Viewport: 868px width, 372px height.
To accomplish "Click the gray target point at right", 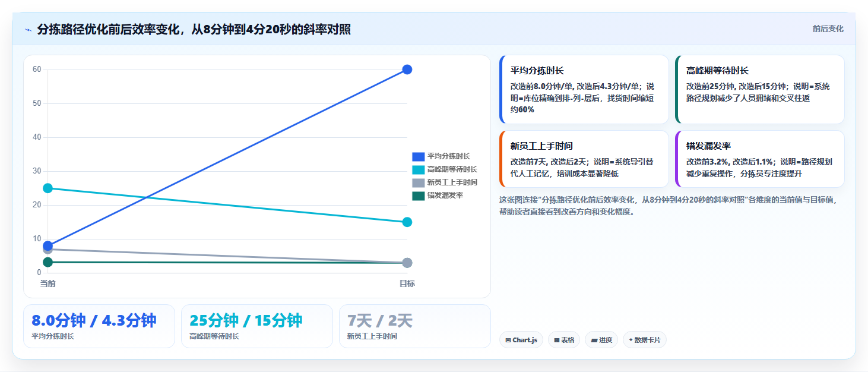I will 407,263.
